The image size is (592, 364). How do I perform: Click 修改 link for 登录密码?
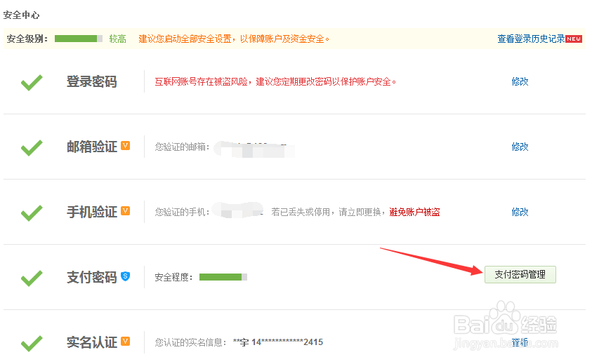(520, 81)
